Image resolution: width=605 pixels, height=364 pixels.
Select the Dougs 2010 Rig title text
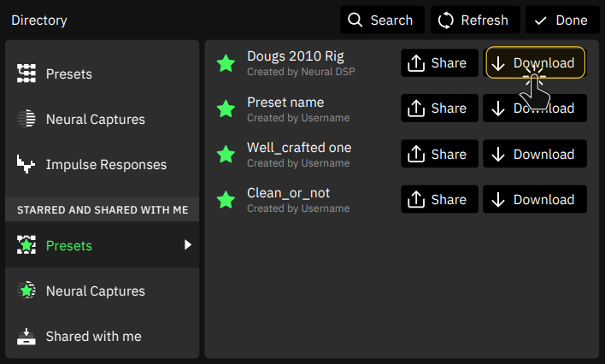point(295,56)
